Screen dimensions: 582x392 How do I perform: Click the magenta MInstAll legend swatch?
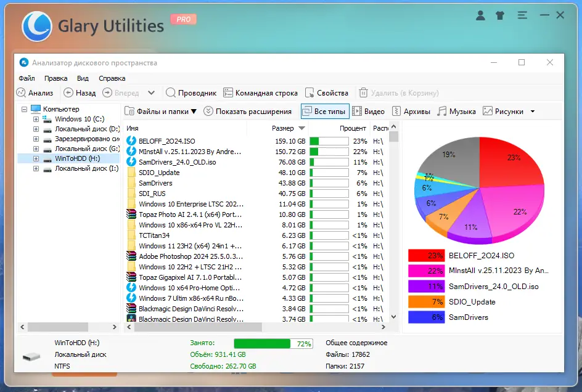426,271
